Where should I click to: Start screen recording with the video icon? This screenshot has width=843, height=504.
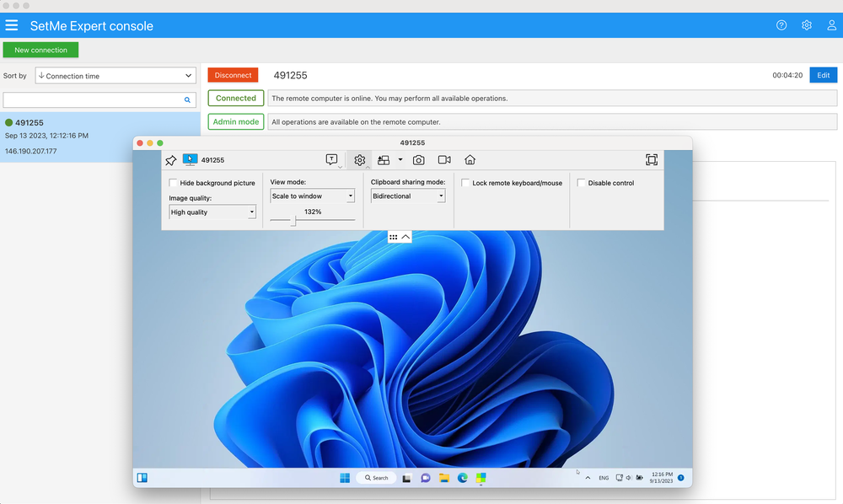tap(443, 159)
